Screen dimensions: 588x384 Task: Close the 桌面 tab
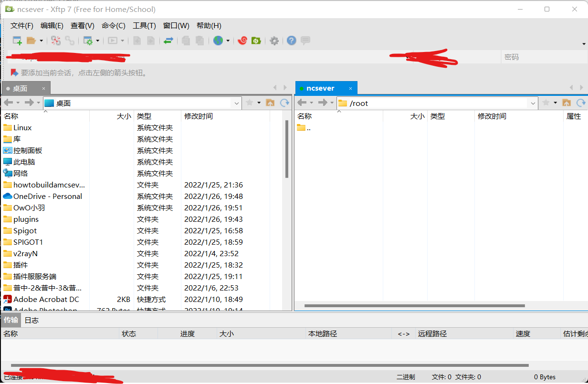[43, 88]
